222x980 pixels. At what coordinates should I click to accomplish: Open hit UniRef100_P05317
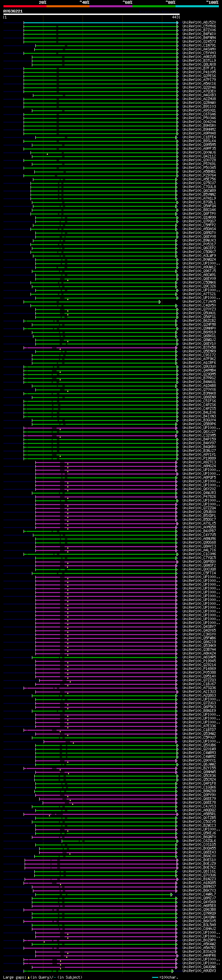[199, 244]
